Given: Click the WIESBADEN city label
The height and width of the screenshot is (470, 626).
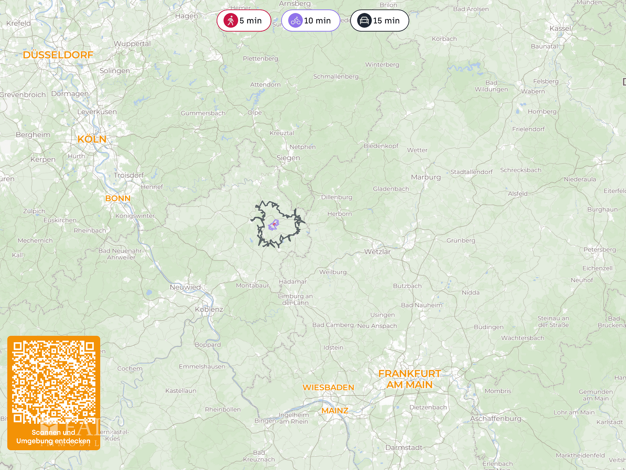Looking at the screenshot, I should click(x=328, y=387).
